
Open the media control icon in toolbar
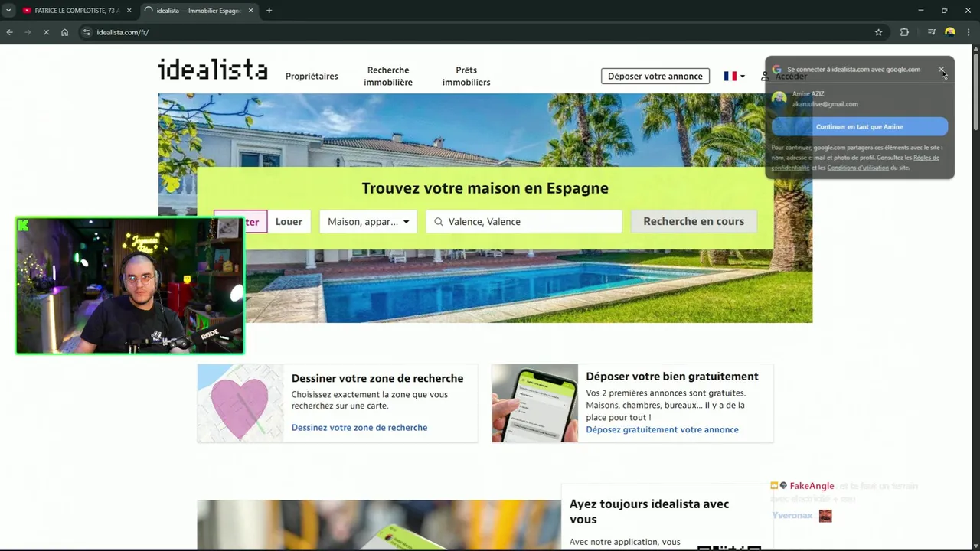point(931,32)
